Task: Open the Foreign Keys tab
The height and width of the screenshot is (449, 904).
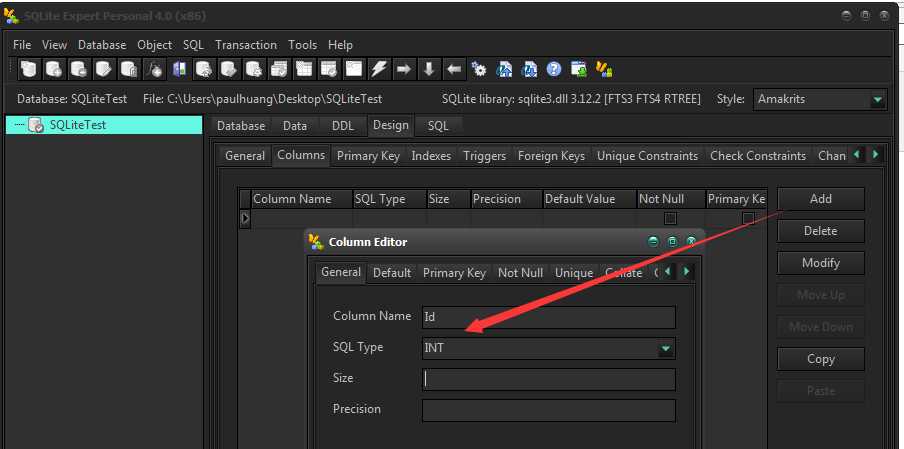Action: click(551, 156)
